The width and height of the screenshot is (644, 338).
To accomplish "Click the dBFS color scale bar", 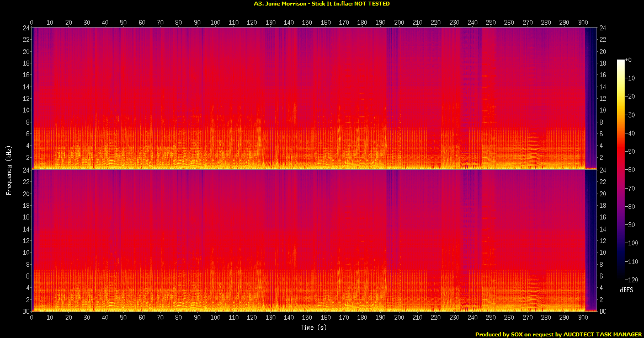I will point(620,169).
